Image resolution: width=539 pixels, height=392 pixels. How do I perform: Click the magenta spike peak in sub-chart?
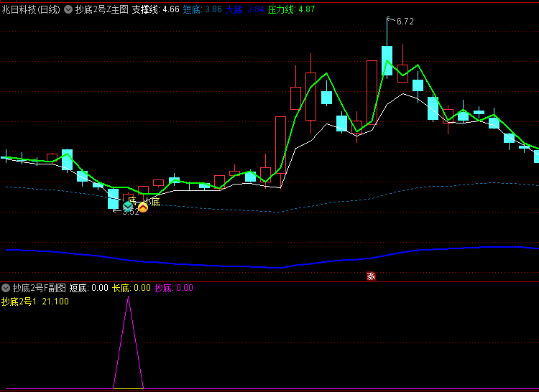point(128,298)
